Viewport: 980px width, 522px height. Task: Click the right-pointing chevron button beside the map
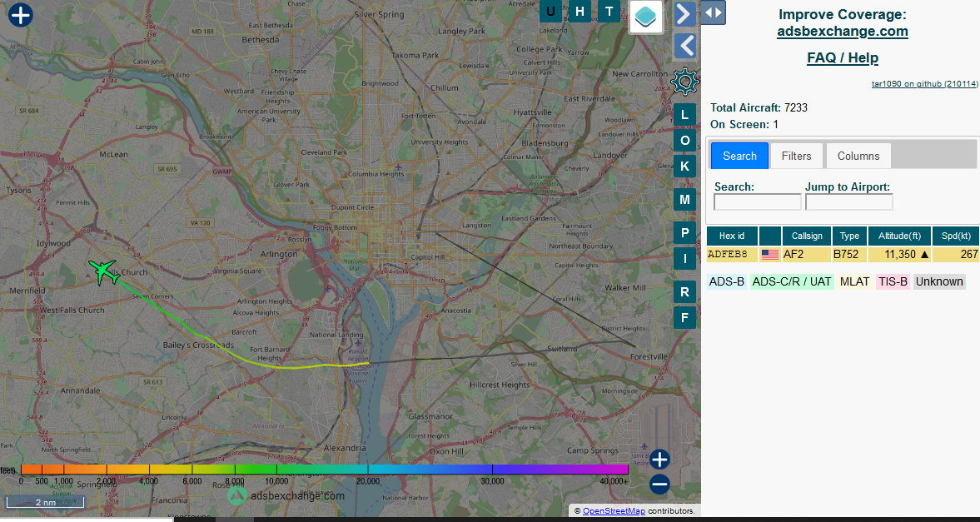pyautogui.click(x=685, y=14)
